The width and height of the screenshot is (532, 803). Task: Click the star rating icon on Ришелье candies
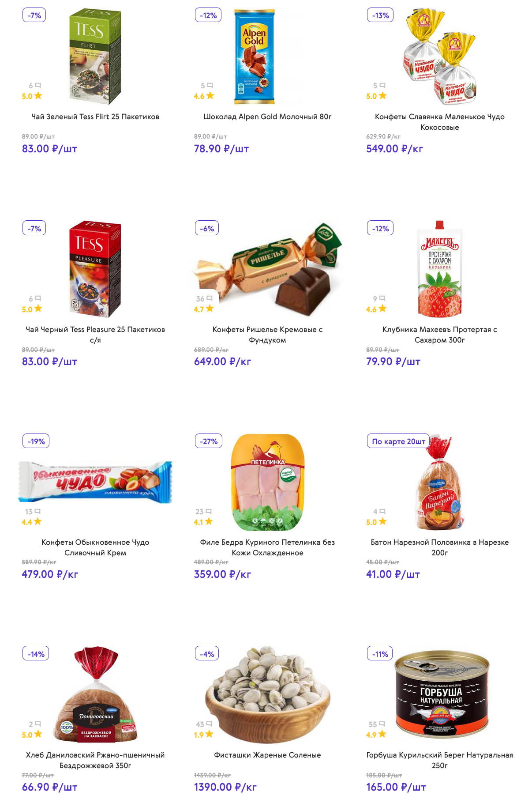[210, 309]
